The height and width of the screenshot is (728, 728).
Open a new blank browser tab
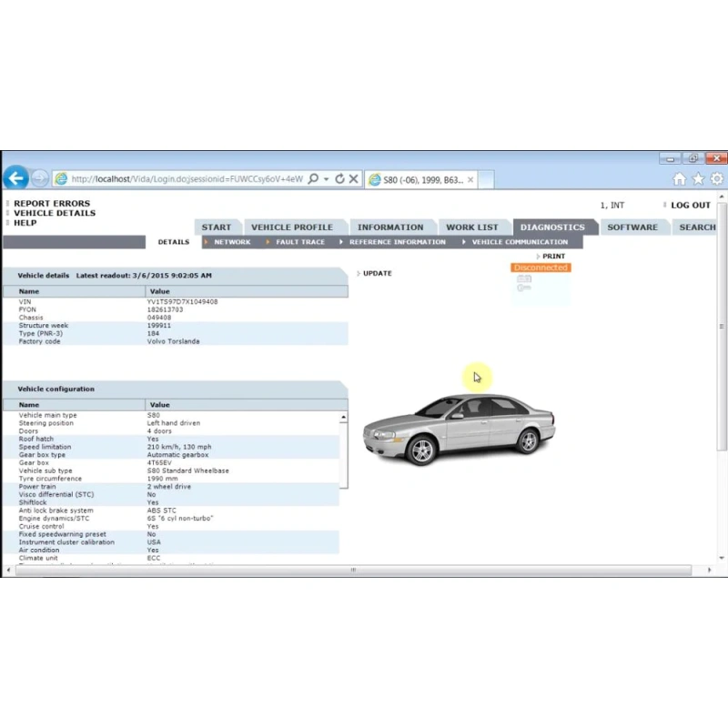pyautogui.click(x=486, y=179)
